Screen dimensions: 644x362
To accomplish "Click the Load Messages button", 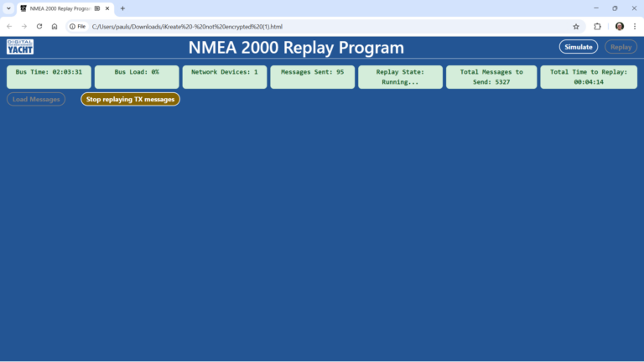I will pos(36,100).
